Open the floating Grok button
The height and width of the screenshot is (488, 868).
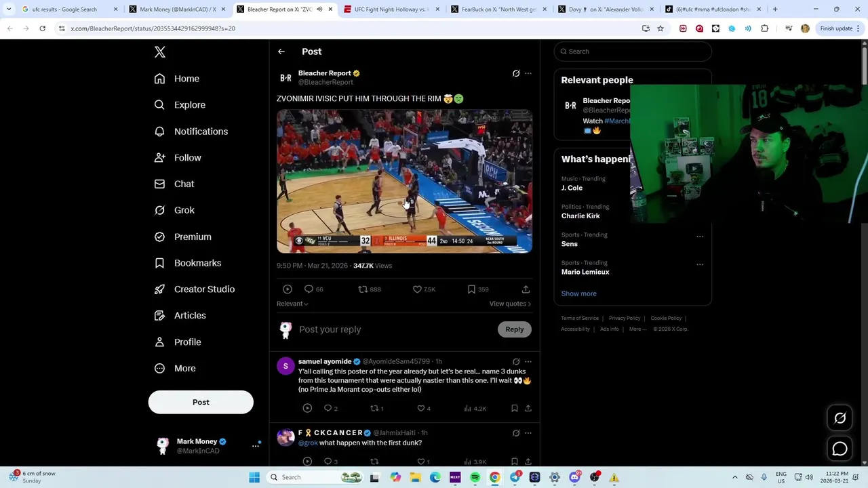[840, 418]
